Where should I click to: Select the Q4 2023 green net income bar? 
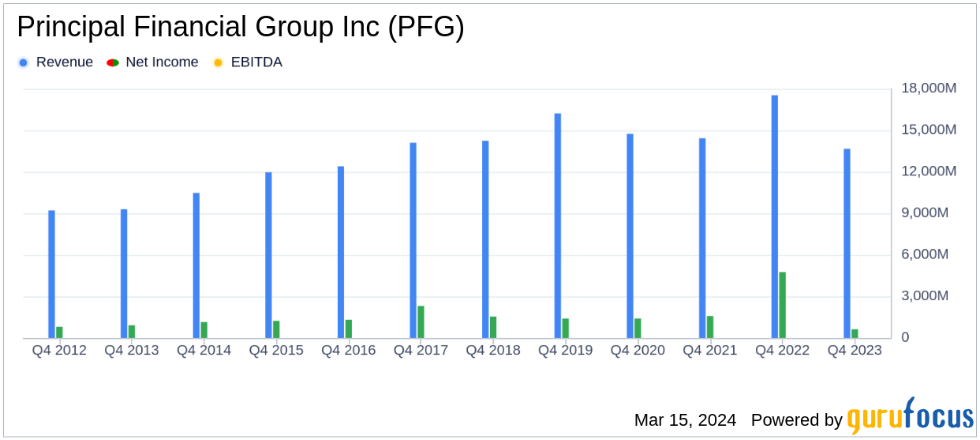[855, 333]
